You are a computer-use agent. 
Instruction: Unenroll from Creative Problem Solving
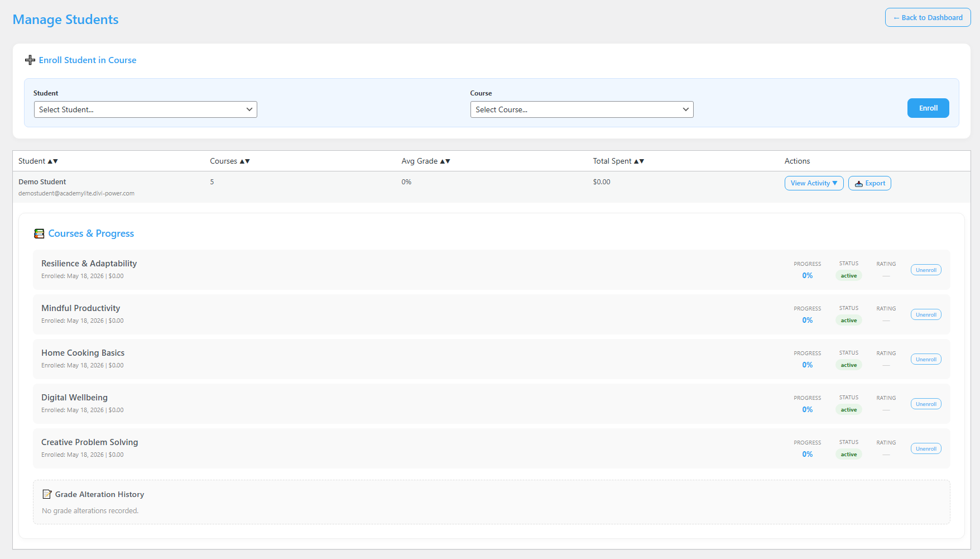[926, 449]
